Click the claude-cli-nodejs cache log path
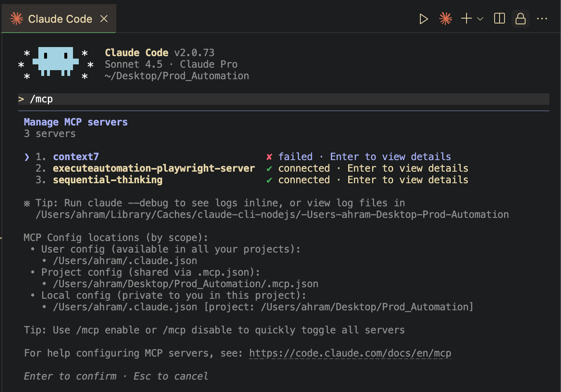Image resolution: width=561 pixels, height=392 pixels. click(x=272, y=215)
